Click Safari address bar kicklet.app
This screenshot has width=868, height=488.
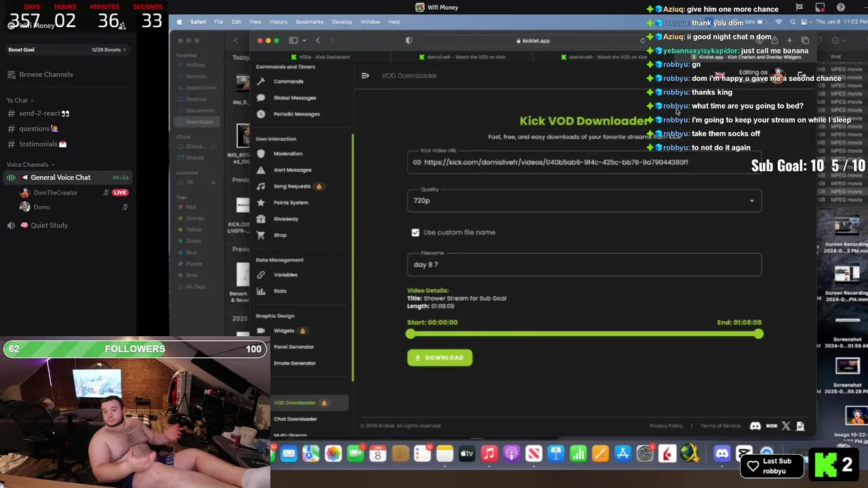[533, 41]
